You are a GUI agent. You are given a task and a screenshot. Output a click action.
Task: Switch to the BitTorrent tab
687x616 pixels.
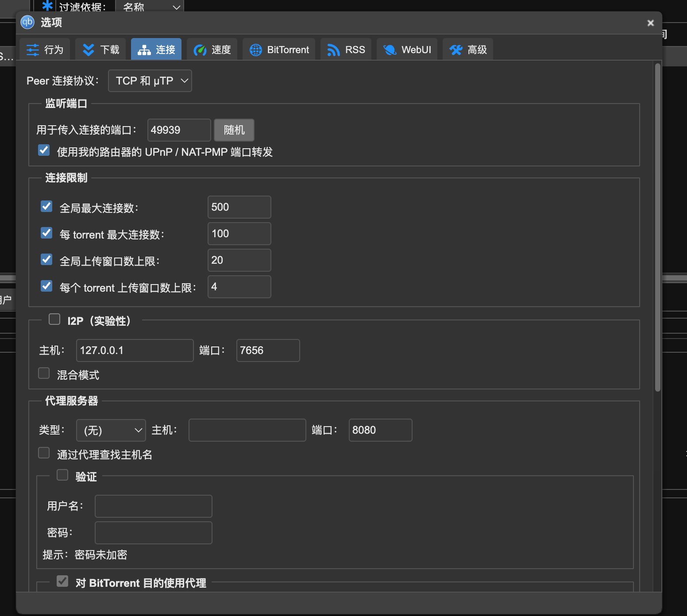279,50
